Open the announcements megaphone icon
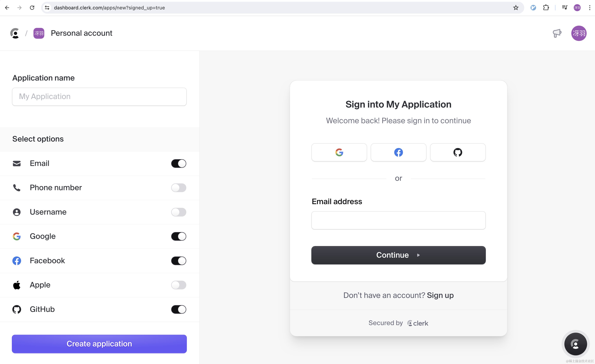595x364 pixels. [557, 33]
